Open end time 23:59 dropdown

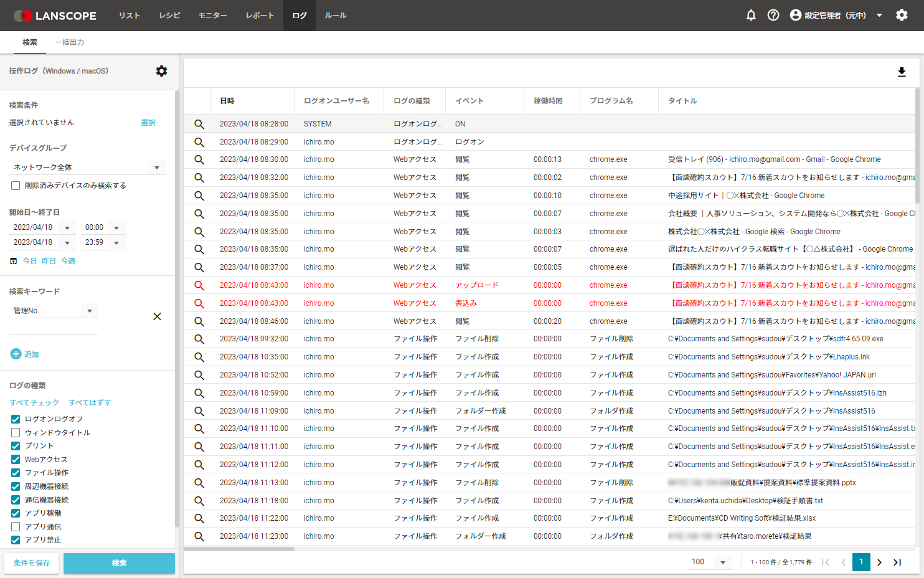tap(103, 242)
